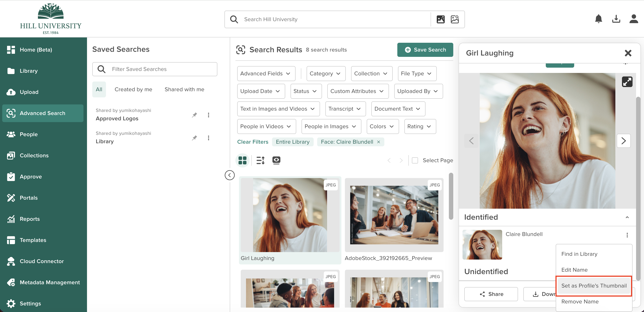The height and width of the screenshot is (312, 644).
Task: Switch to grid view of results
Action: (242, 160)
